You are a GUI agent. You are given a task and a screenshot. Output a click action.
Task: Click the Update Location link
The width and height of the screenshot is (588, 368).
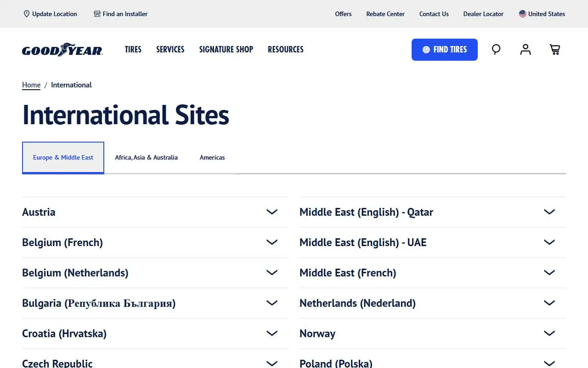click(x=50, y=14)
